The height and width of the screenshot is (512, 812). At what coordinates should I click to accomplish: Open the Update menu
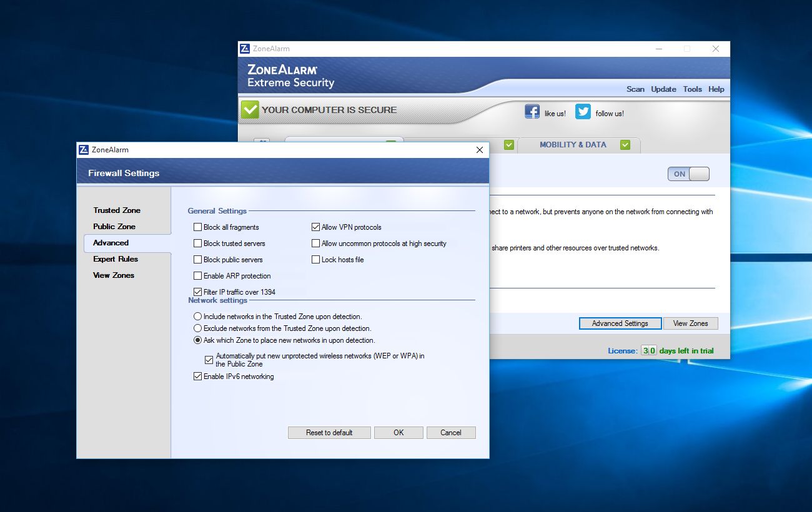[x=663, y=89]
